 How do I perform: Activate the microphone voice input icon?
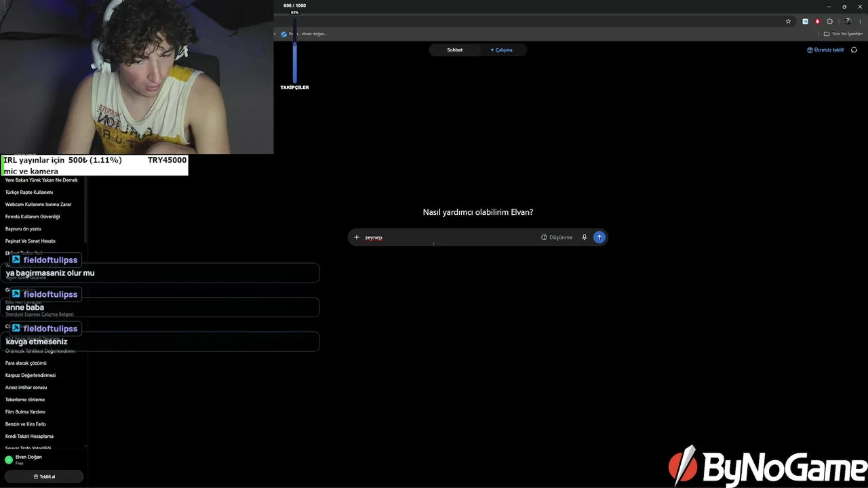[x=584, y=237]
